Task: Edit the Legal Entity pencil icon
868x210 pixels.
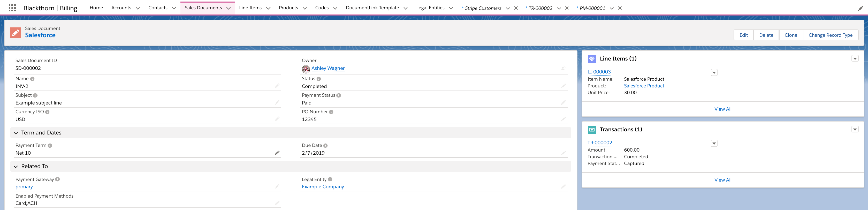Action: [564, 186]
